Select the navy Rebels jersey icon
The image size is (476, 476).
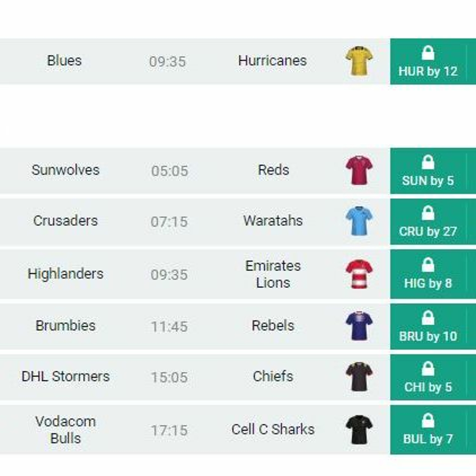(x=359, y=326)
